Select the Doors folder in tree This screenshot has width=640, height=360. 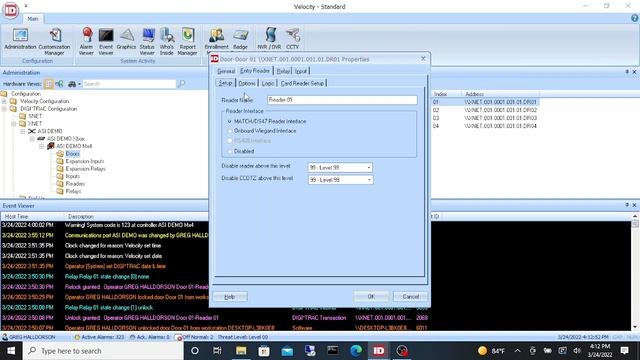click(x=72, y=154)
